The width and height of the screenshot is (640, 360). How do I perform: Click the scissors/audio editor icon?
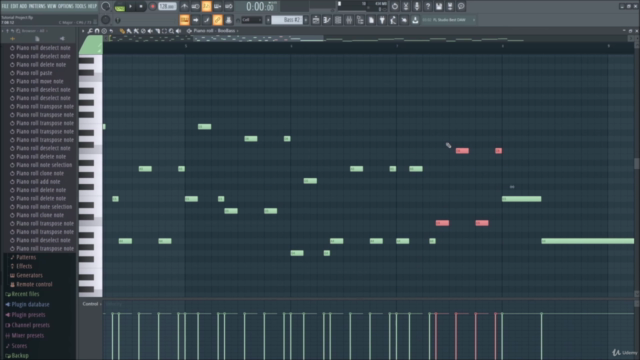point(406,7)
